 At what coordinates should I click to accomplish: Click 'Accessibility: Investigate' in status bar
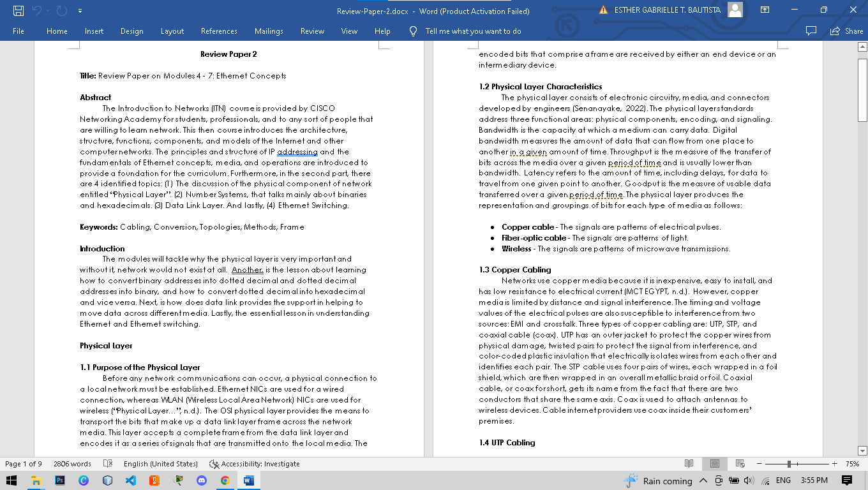click(x=254, y=464)
